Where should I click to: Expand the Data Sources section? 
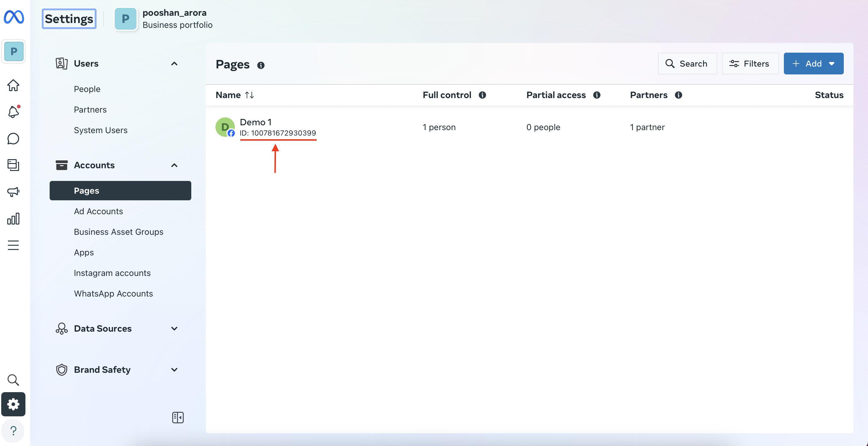tap(174, 328)
